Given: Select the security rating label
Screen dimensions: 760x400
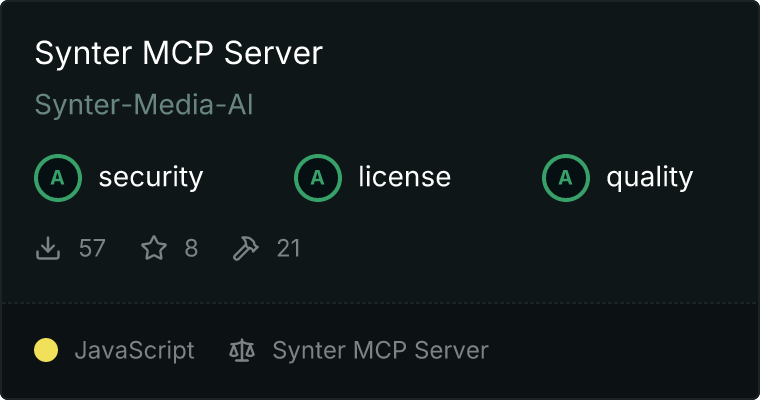Looking at the screenshot, I should coord(151,177).
